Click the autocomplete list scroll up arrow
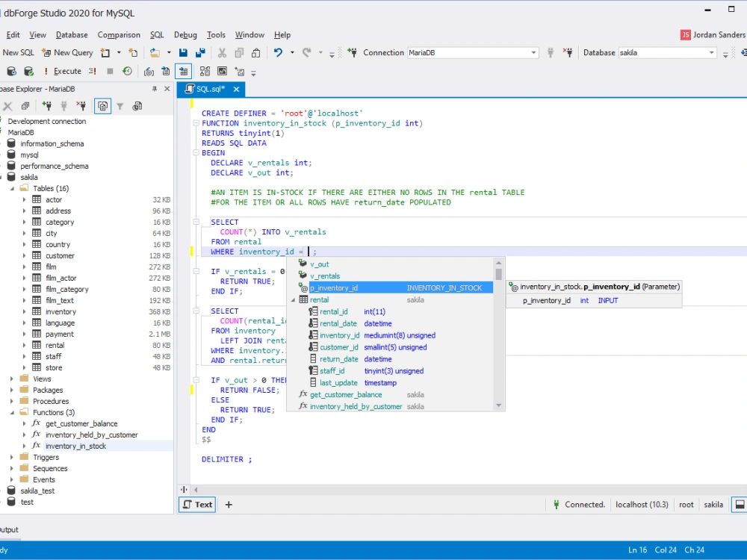Image resolution: width=747 pixels, height=560 pixels. click(499, 263)
